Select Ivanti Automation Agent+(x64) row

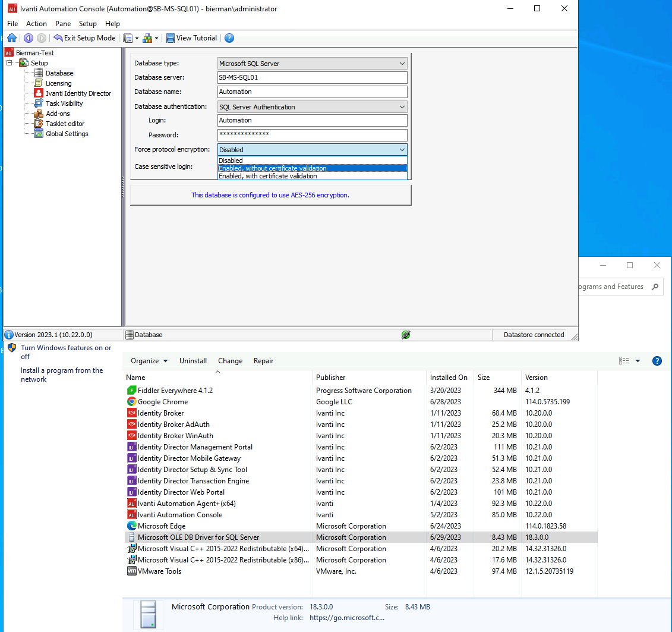(x=361, y=504)
